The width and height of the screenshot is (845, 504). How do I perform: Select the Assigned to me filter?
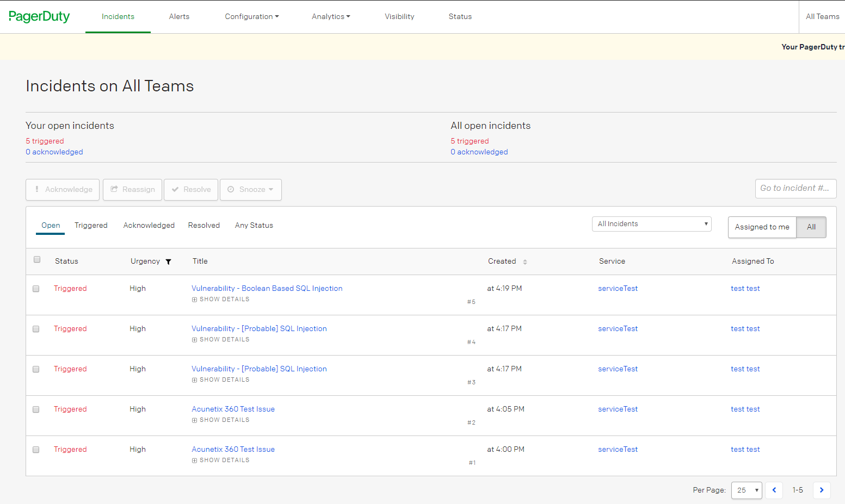pyautogui.click(x=762, y=227)
